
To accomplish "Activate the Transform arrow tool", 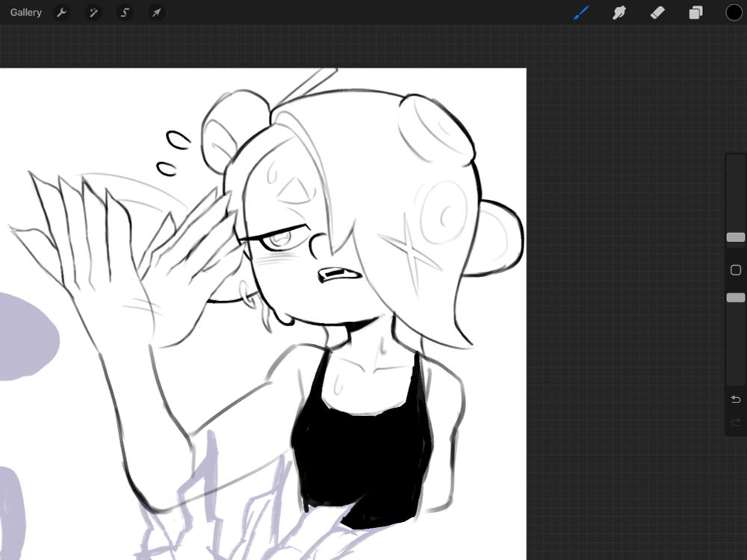I will 156,13.
